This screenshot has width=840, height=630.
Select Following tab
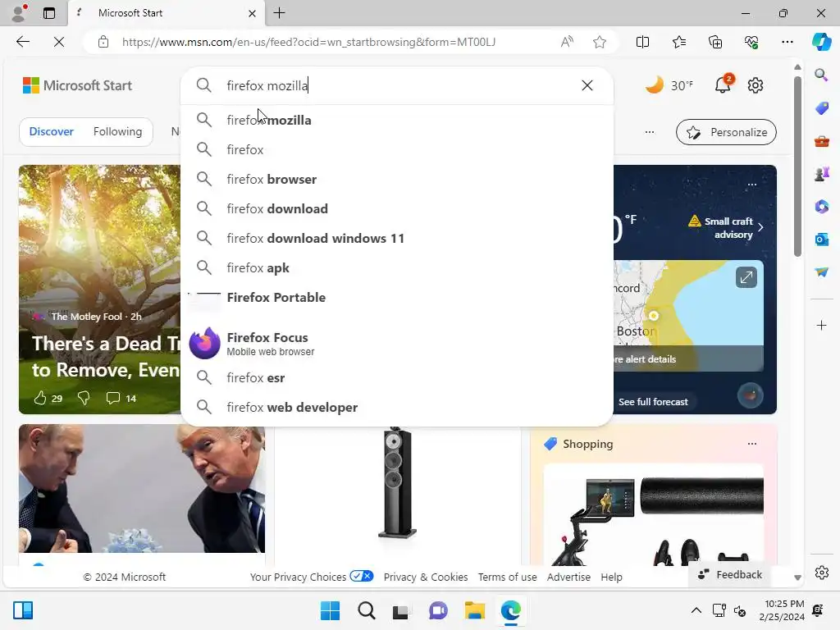[x=117, y=131]
